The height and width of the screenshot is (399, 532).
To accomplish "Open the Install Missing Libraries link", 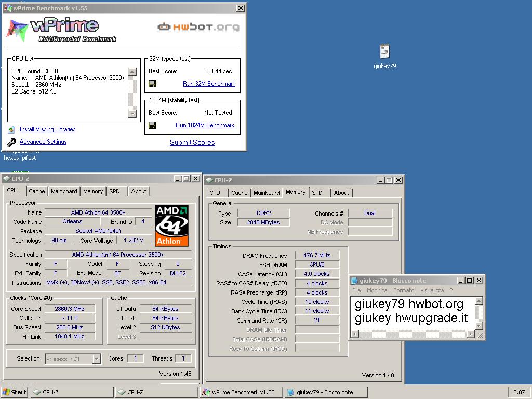I will [47, 129].
